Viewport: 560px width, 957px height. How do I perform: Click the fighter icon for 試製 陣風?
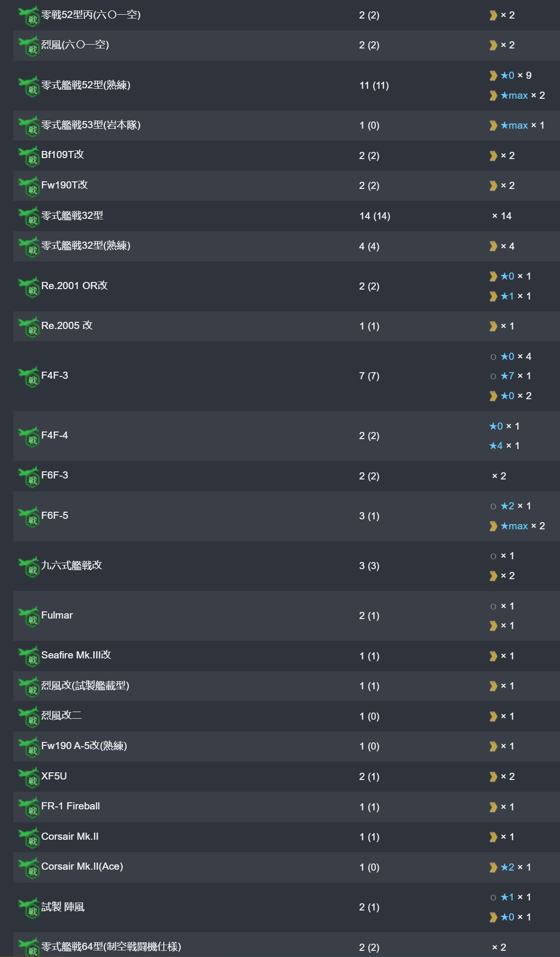[x=29, y=909]
